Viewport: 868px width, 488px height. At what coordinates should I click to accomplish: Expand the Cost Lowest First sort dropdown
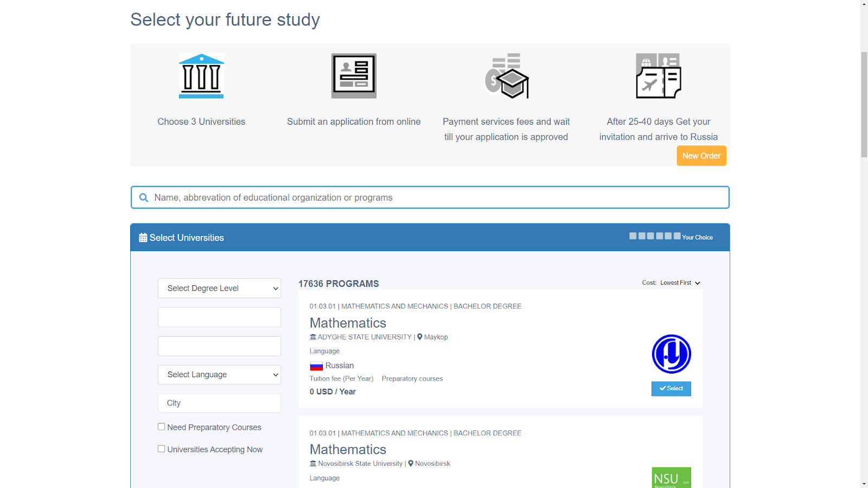pos(680,283)
